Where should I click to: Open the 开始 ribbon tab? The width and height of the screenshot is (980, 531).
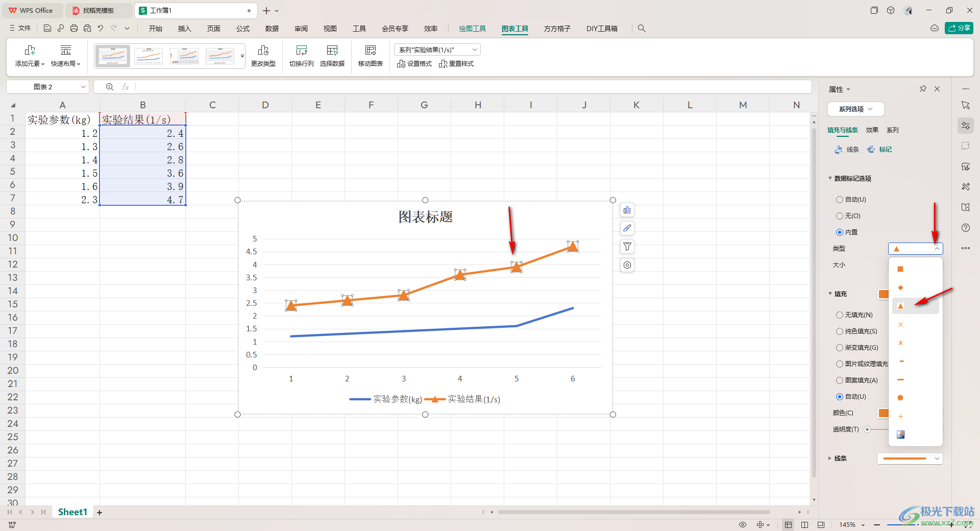pos(156,29)
